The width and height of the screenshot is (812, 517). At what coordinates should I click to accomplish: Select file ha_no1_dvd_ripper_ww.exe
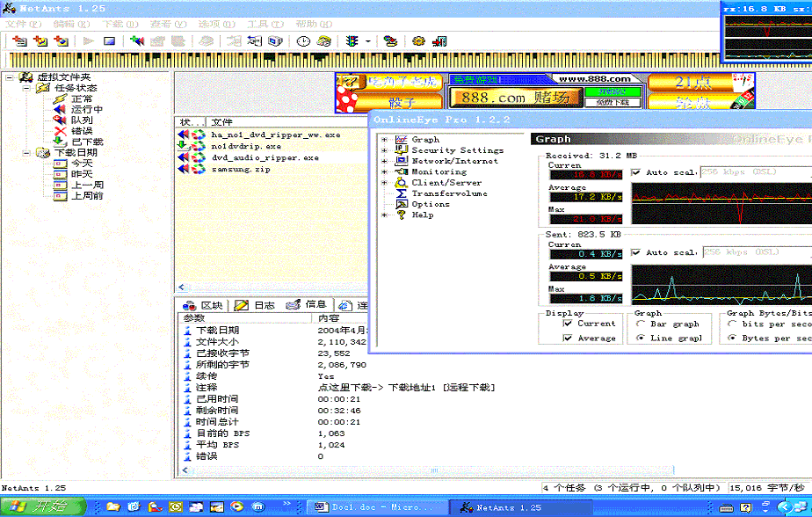[x=276, y=135]
